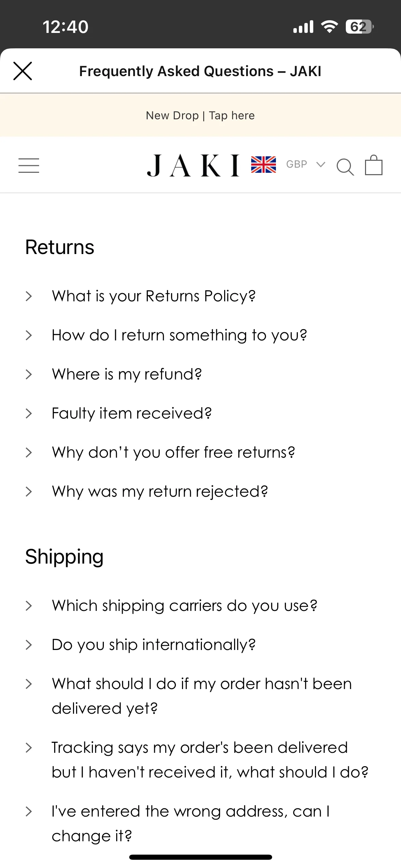Click the JAKI logo

(x=193, y=166)
